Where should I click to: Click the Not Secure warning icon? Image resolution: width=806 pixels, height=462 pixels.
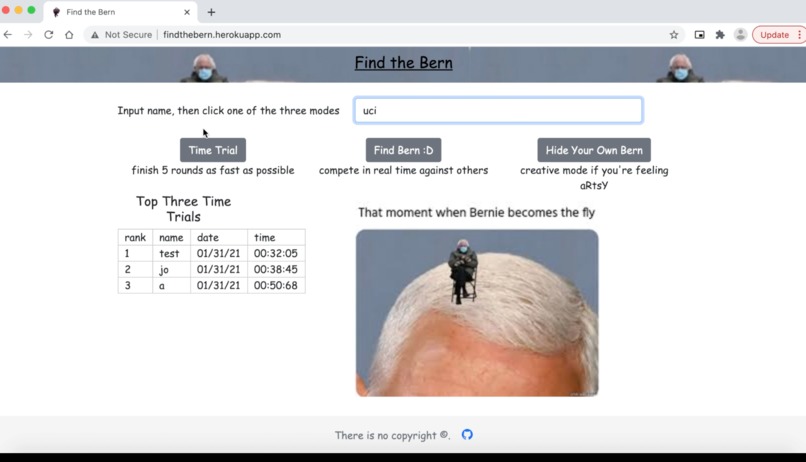coord(95,35)
